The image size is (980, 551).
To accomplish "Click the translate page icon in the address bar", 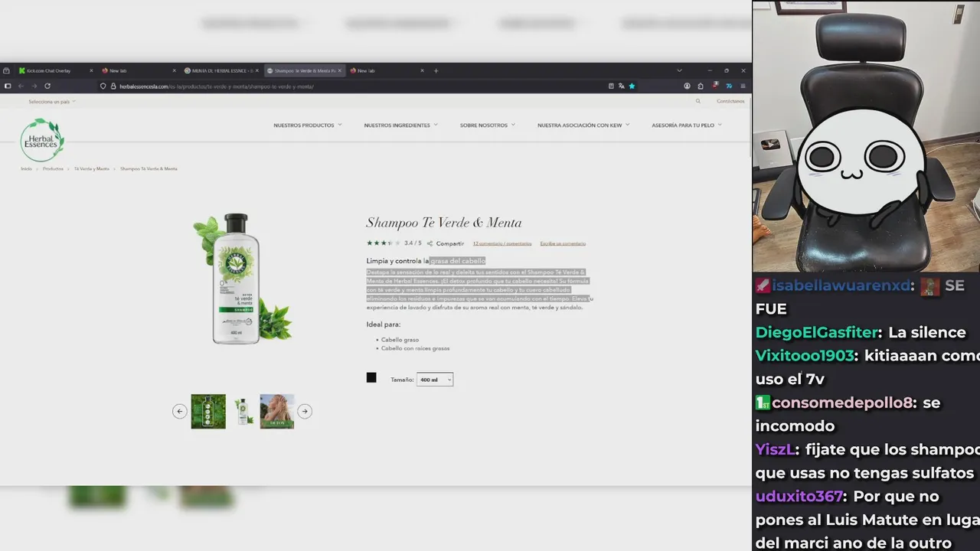I will click(x=621, y=86).
